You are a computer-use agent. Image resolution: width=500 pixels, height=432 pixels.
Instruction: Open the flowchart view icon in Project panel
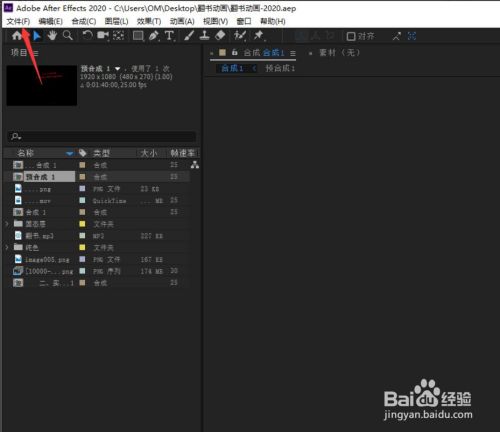pyautogui.click(x=195, y=165)
